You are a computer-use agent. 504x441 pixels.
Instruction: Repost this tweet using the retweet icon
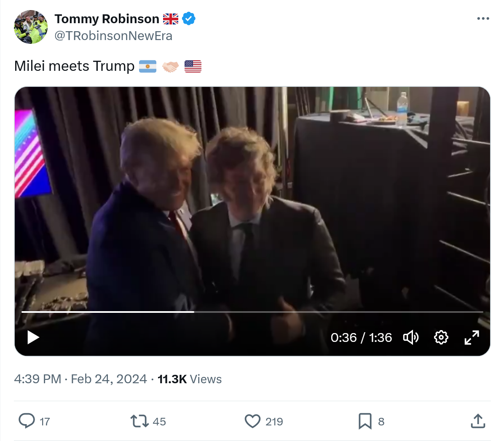point(139,421)
